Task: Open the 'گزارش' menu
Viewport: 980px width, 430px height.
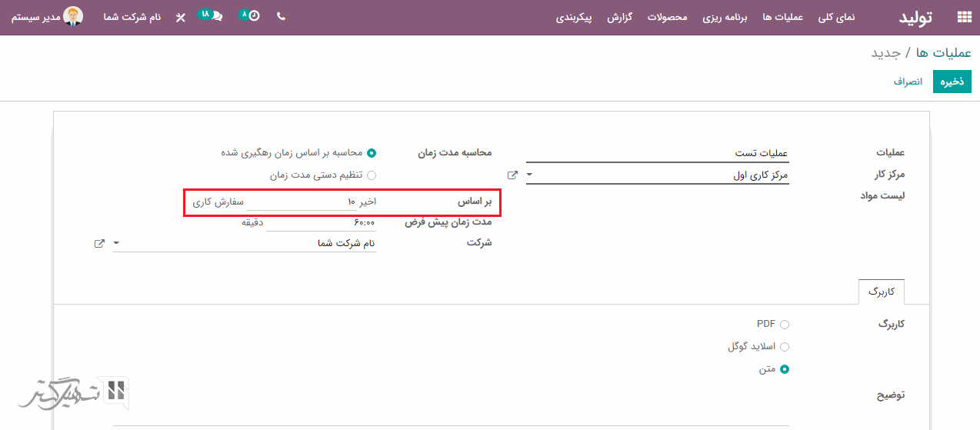Action: 619,17
